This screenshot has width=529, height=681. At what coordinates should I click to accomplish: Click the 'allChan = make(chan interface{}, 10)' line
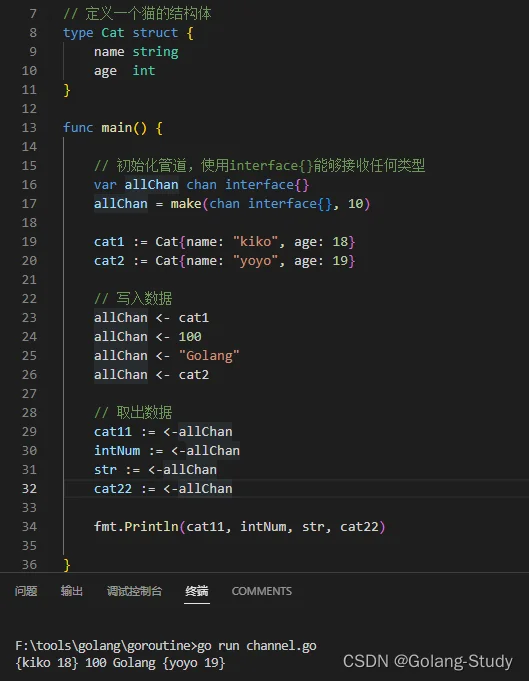[x=232, y=204]
